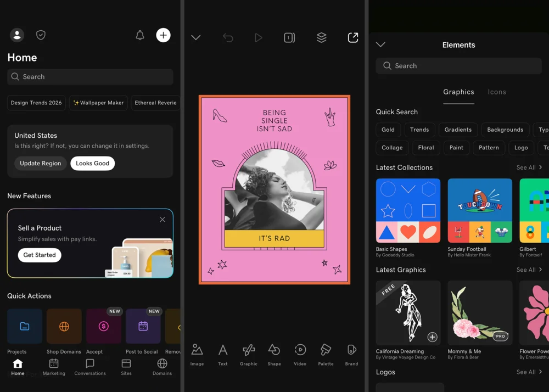Screen dimensions: 549x392
Task: Open the Basic Shapes collection thumbnail
Action: click(x=408, y=210)
